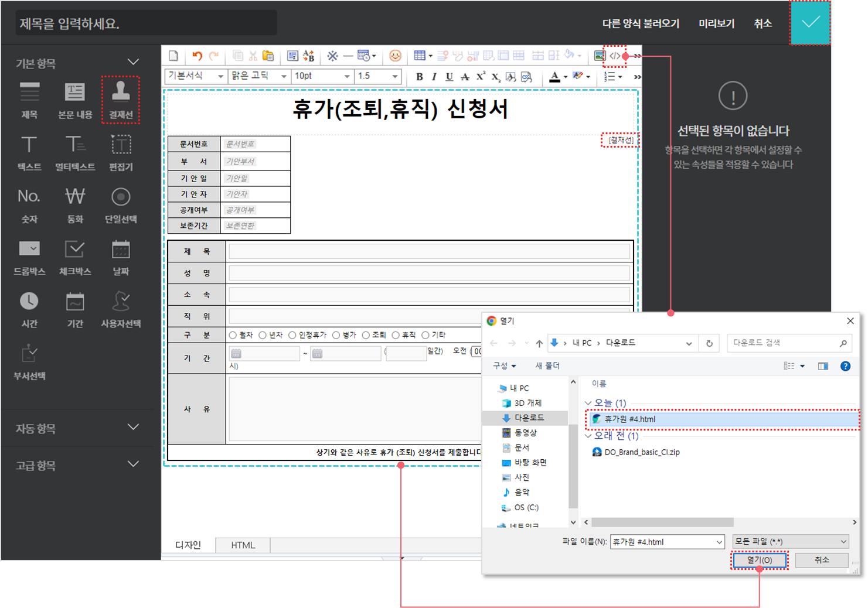Click the 제목을 입력하세요 title field
This screenshot has height=608, width=868.
147,23
